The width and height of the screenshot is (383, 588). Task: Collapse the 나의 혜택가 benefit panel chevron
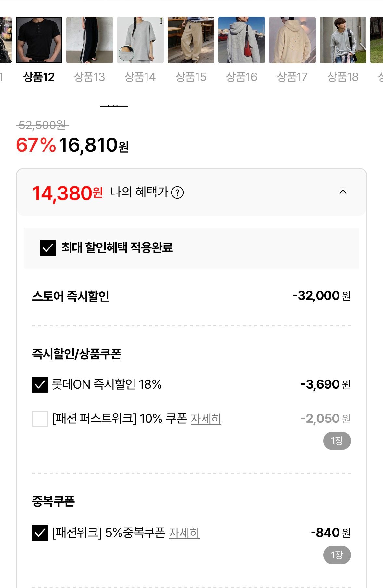pyautogui.click(x=343, y=192)
